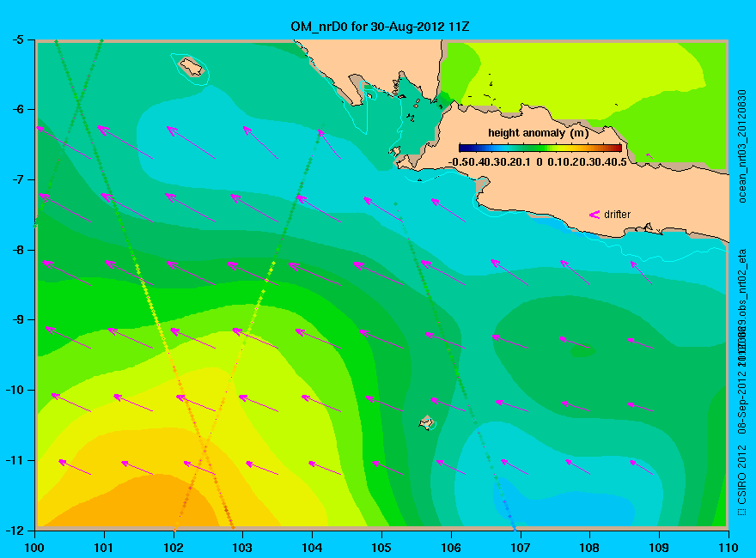The height and width of the screenshot is (558, 756).
Task: Click the x-axis label 109
Action: pos(659,548)
